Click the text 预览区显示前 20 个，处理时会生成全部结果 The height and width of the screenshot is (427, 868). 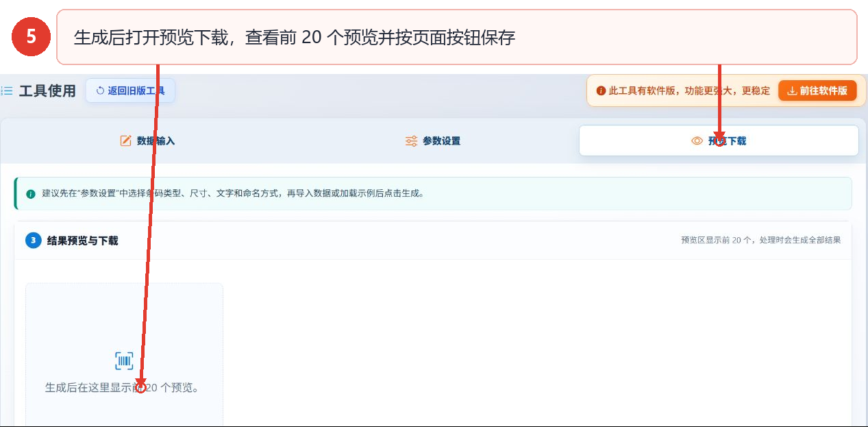pos(760,240)
